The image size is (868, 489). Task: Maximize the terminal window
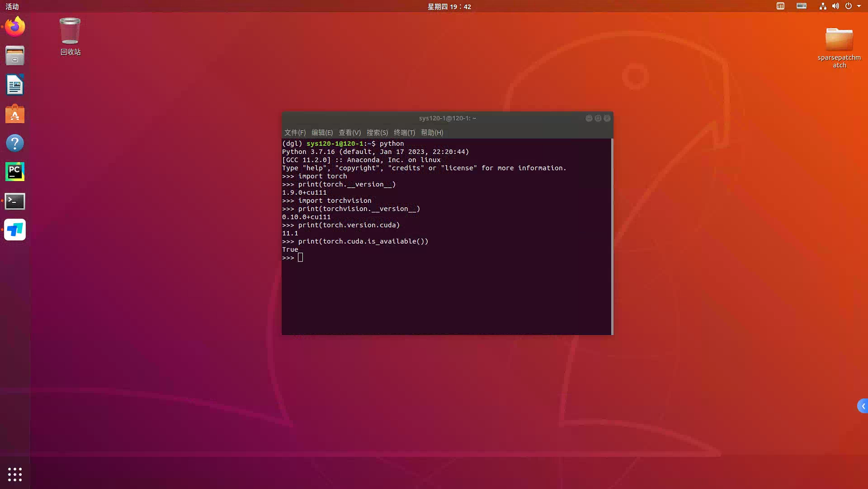coord(598,118)
